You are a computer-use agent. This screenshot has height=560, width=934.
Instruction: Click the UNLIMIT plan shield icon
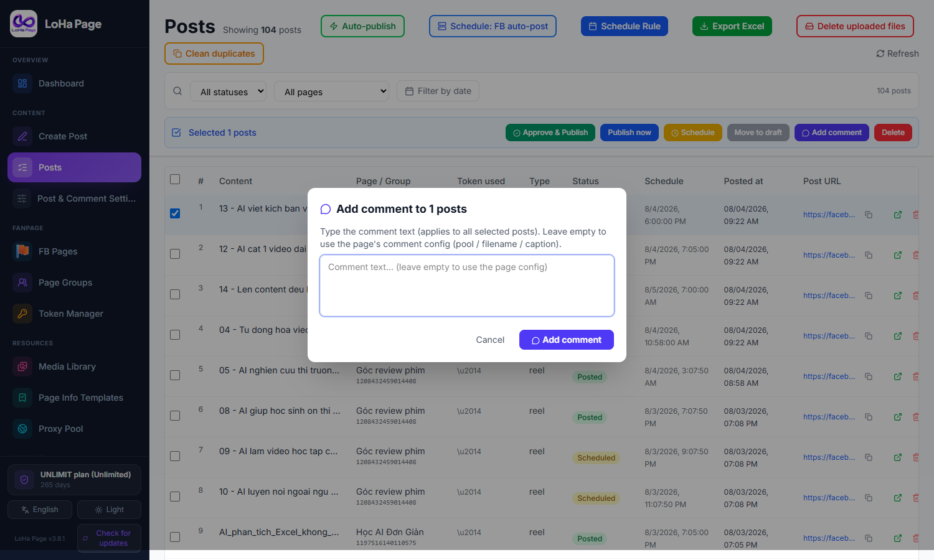[24, 480]
